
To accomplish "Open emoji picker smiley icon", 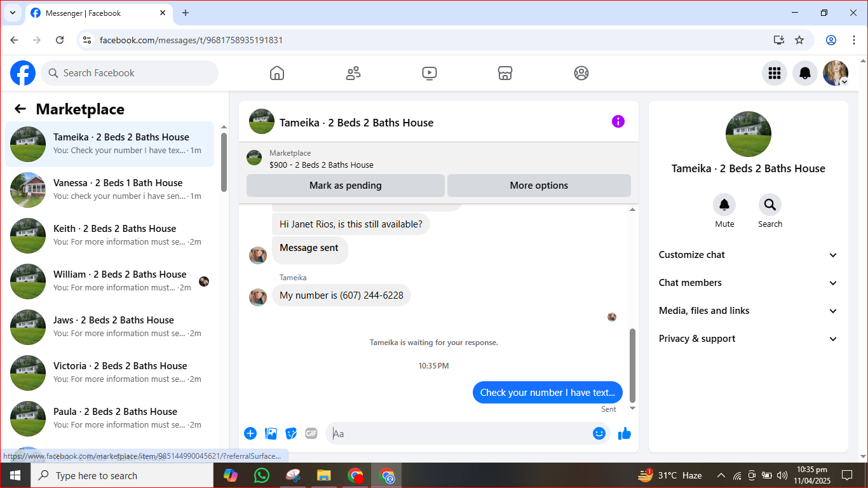I will [x=599, y=433].
